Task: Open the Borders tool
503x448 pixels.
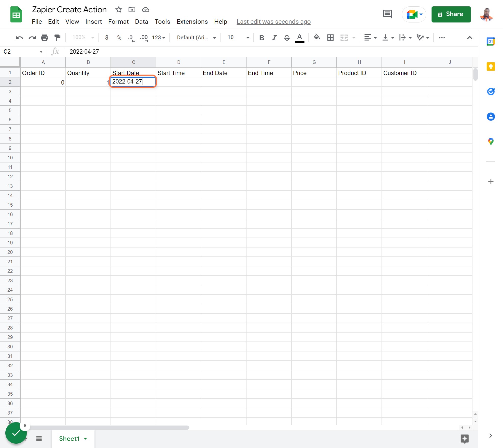Action: (330, 38)
